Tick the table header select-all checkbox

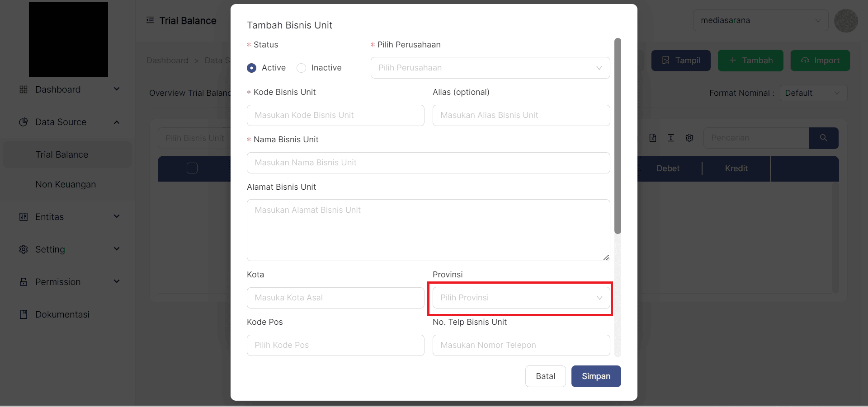coord(192,168)
